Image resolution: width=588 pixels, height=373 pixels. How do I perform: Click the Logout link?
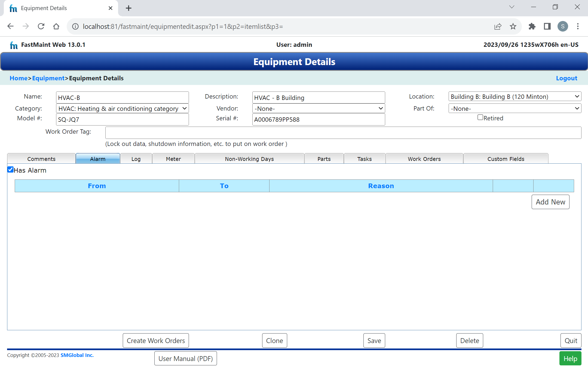point(566,78)
